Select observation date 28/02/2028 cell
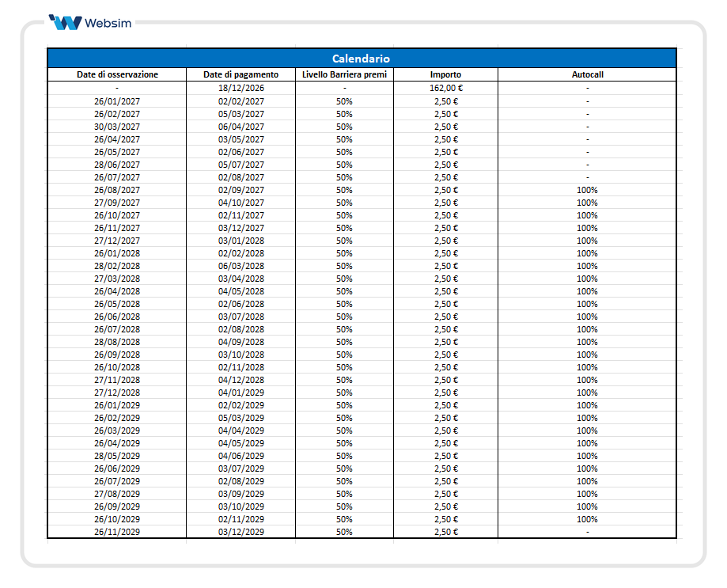Screen dimensions: 727x588 [117, 266]
